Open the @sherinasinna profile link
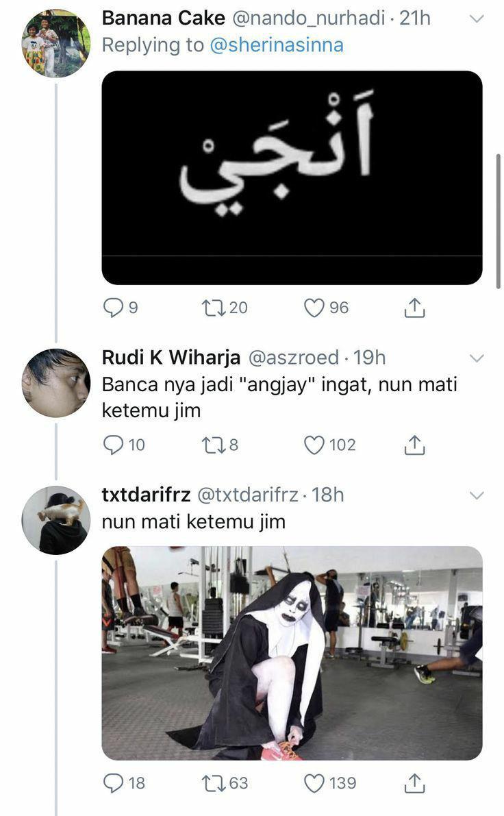Viewport: 504px width, 816px height. tap(277, 45)
